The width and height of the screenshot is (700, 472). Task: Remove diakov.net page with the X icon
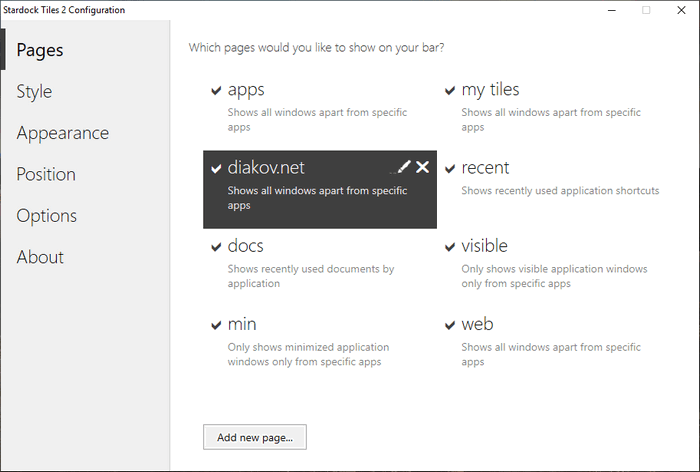422,167
